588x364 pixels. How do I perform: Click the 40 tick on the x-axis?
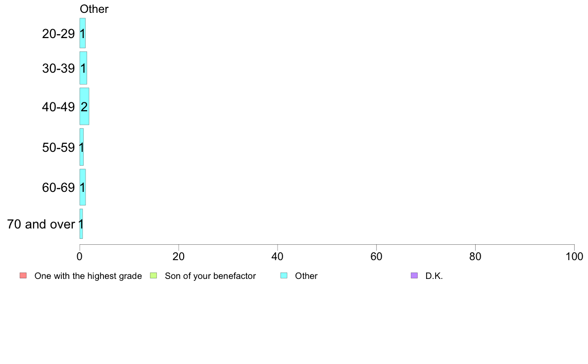click(x=278, y=256)
